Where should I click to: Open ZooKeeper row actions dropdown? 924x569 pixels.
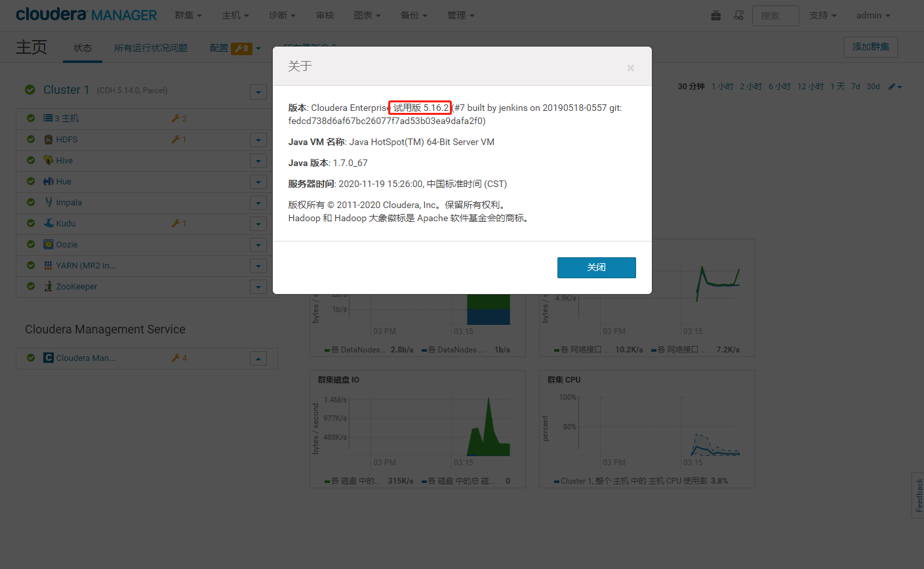coord(258,287)
